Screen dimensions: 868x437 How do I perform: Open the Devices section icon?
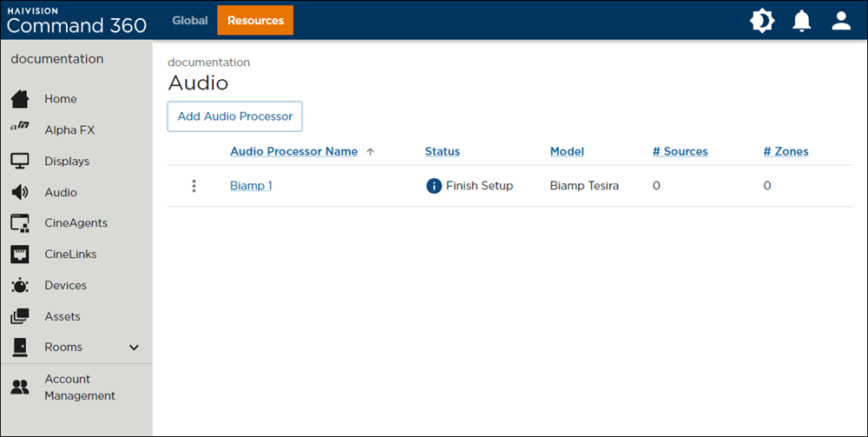pos(19,286)
